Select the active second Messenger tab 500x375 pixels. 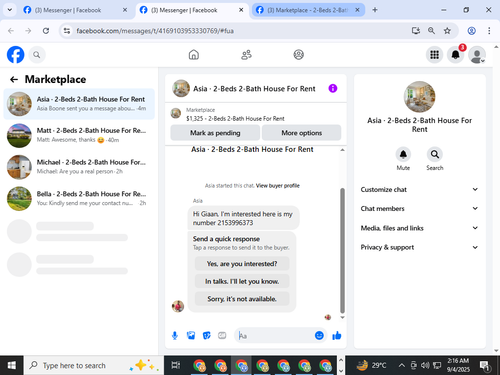[x=192, y=10]
